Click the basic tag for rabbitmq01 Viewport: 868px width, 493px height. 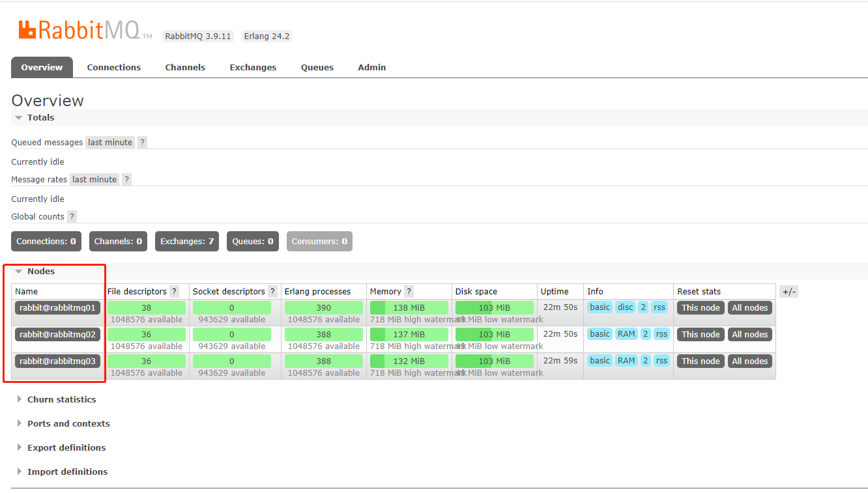(600, 307)
